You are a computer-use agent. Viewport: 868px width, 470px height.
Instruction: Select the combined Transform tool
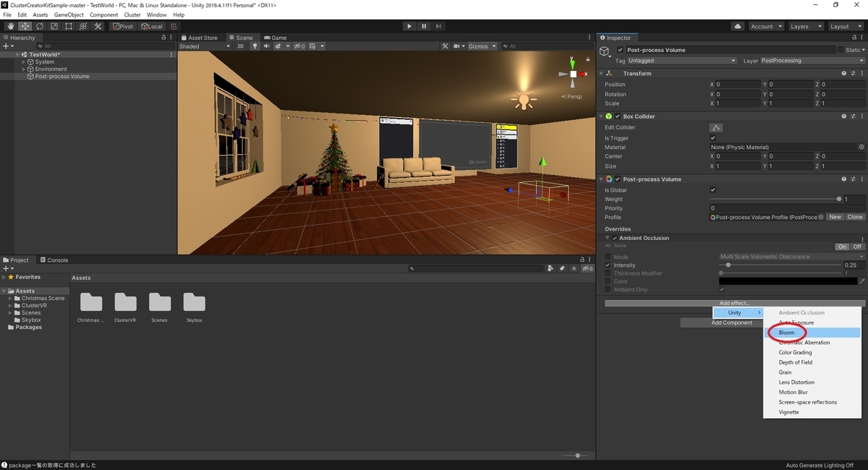click(x=82, y=26)
